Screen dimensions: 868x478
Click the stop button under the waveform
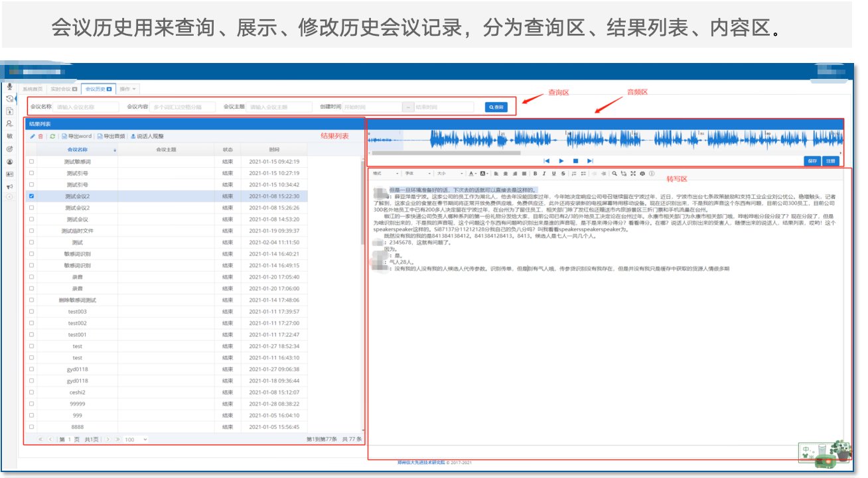575,161
